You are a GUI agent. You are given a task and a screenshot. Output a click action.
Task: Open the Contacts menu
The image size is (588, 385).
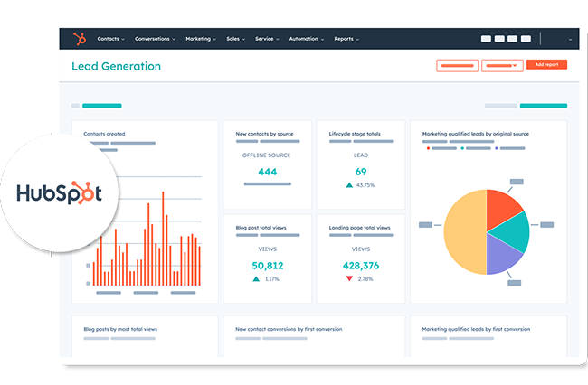click(110, 39)
